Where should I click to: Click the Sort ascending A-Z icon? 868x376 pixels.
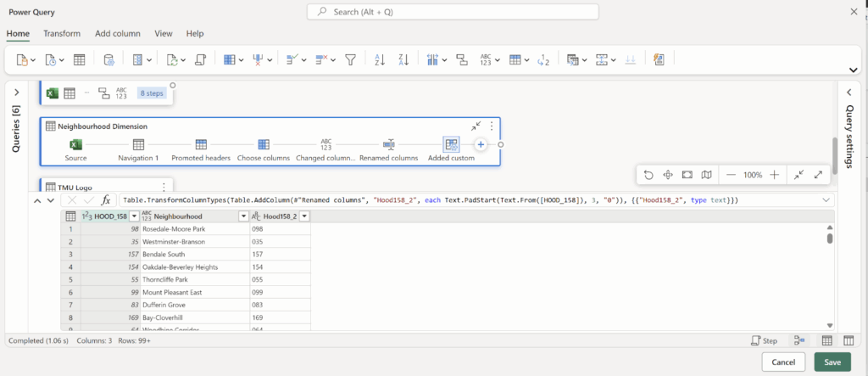pos(380,60)
